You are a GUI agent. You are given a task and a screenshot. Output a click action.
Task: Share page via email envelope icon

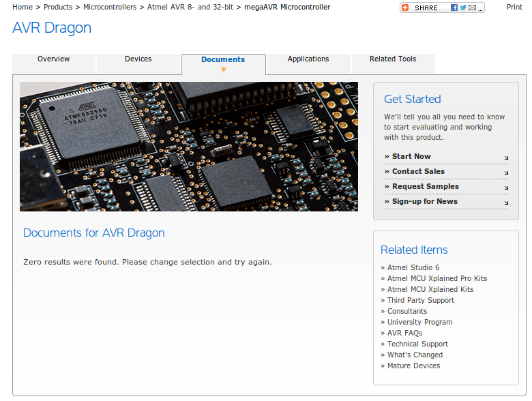[x=472, y=8]
